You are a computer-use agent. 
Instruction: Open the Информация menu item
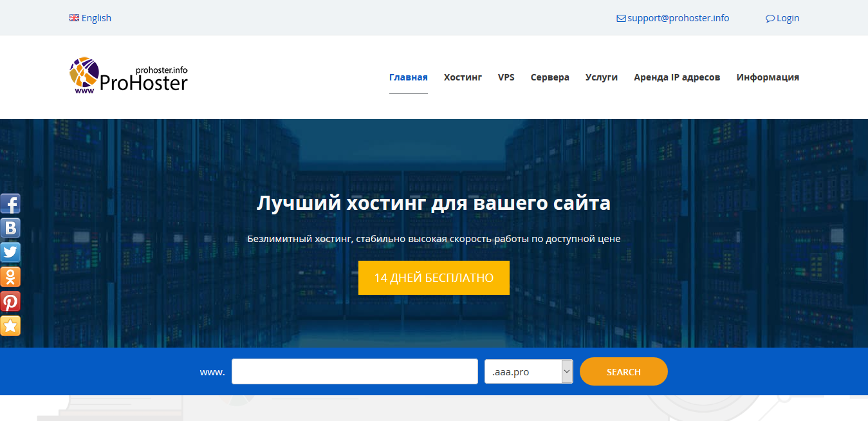(x=768, y=77)
